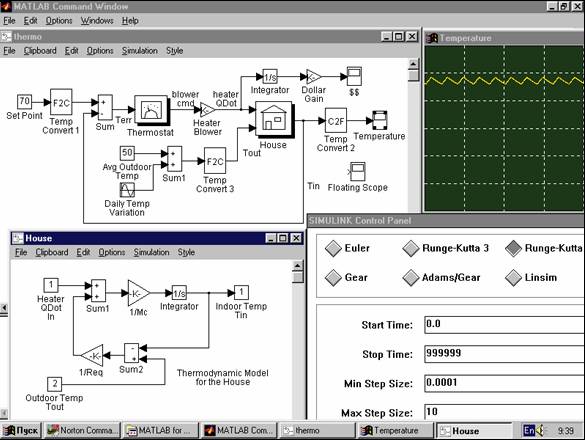The height and width of the screenshot is (440, 585).
Task: Open Windows menu in MATLAB Command Window
Action: [97, 21]
